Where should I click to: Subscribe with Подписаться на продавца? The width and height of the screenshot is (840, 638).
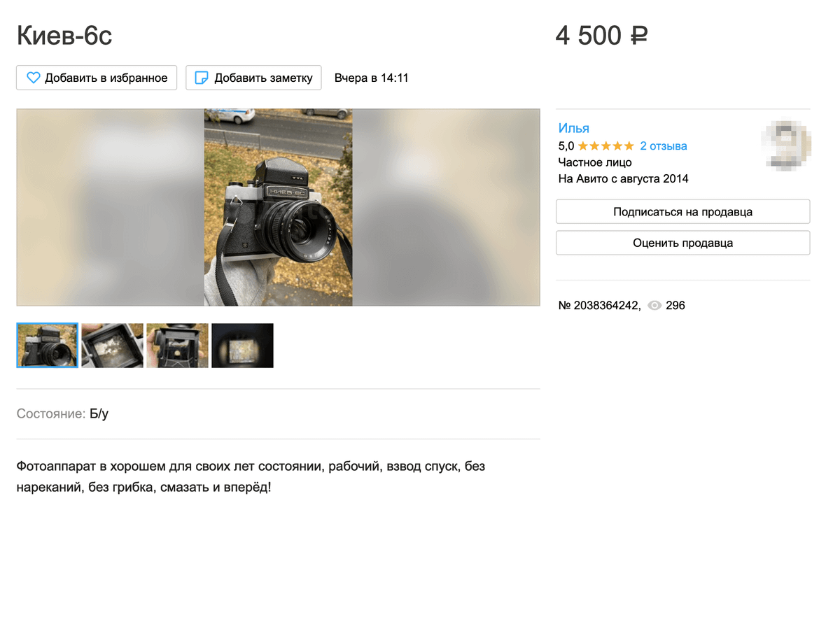point(682,211)
